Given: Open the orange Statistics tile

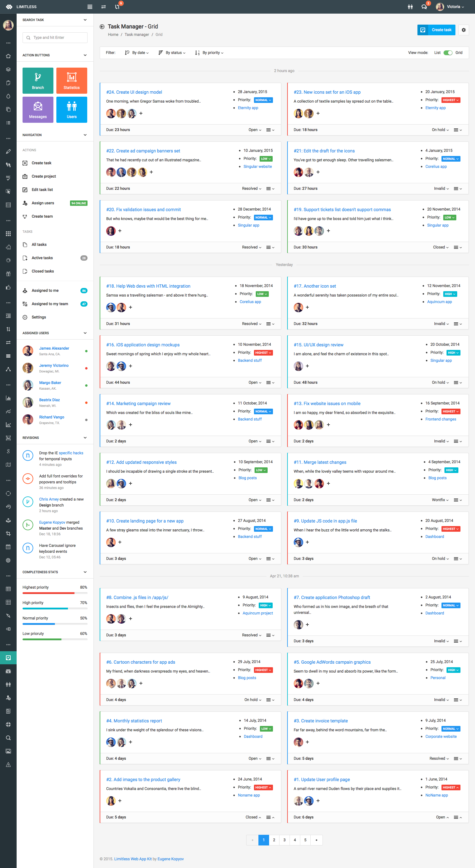Looking at the screenshot, I should point(72,81).
